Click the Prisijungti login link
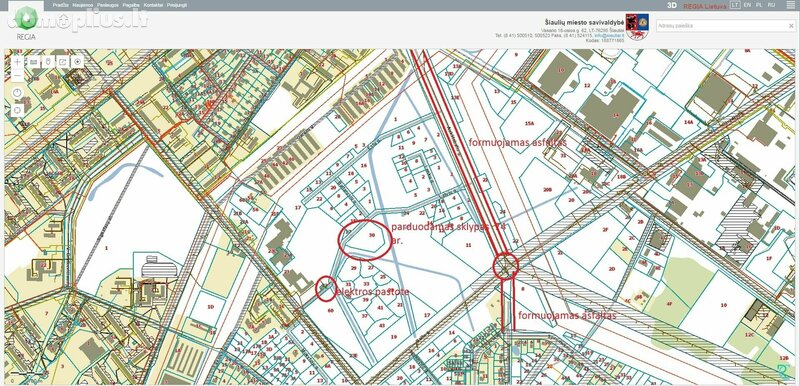 click(x=177, y=5)
